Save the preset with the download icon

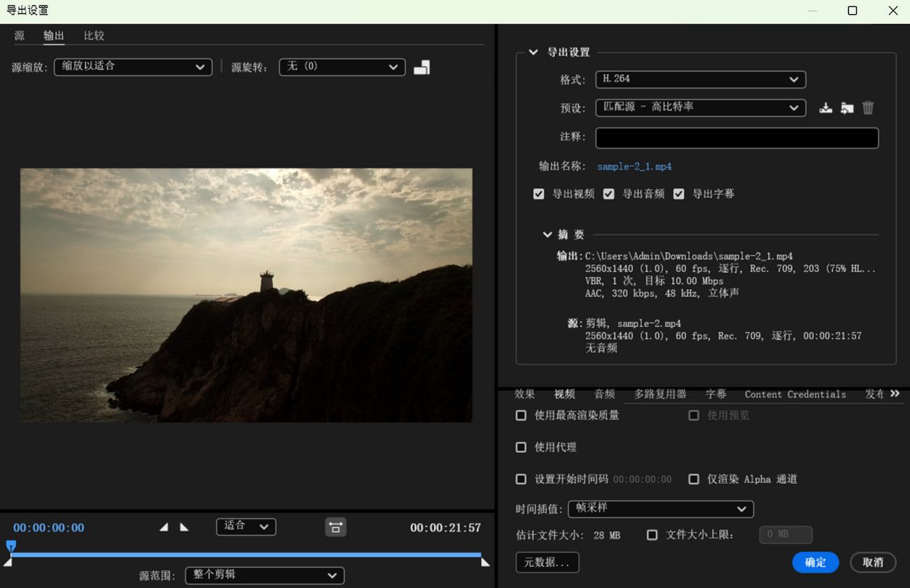[826, 108]
